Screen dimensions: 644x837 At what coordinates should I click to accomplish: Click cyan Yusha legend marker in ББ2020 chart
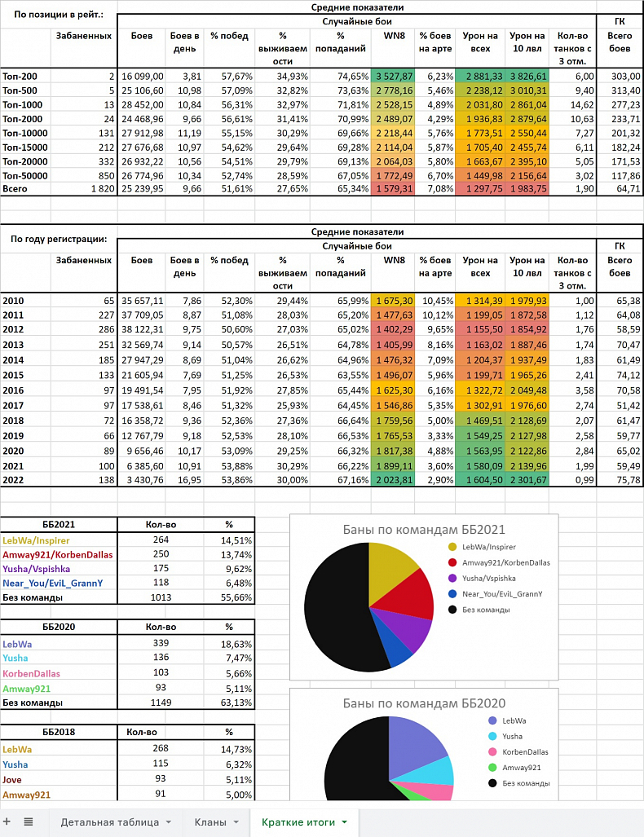(x=492, y=736)
